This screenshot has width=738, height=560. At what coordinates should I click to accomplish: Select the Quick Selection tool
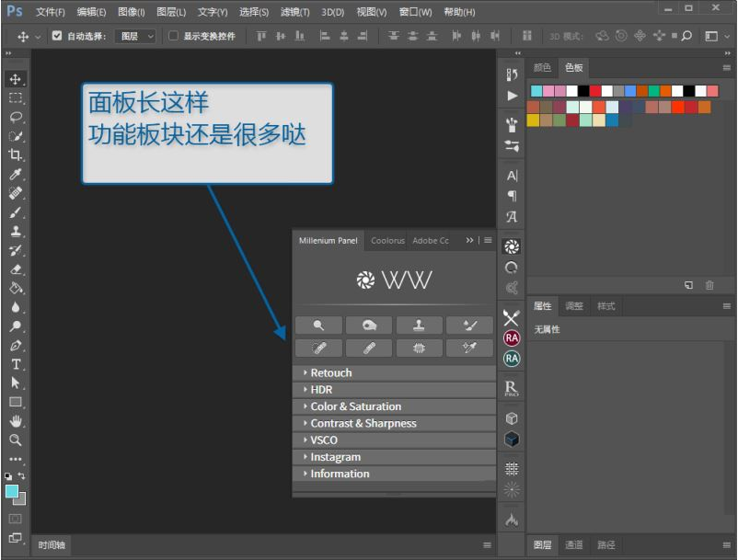click(16, 136)
